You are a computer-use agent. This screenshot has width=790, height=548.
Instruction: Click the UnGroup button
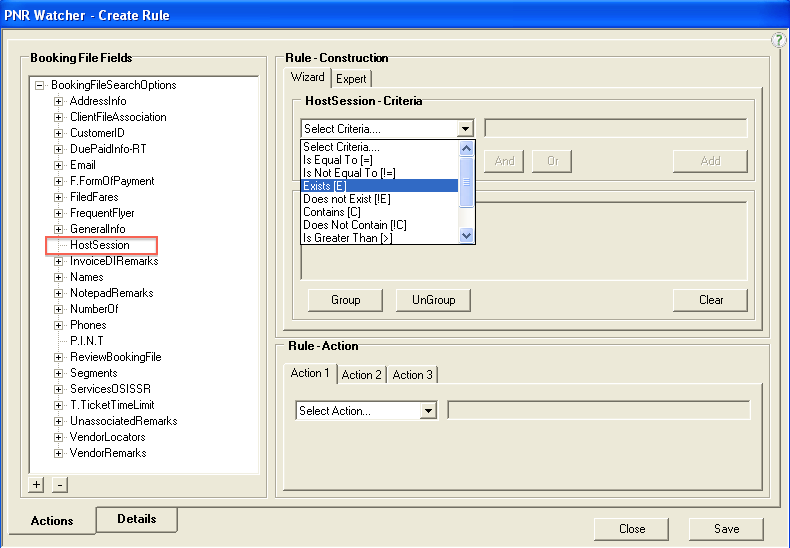[x=433, y=300]
